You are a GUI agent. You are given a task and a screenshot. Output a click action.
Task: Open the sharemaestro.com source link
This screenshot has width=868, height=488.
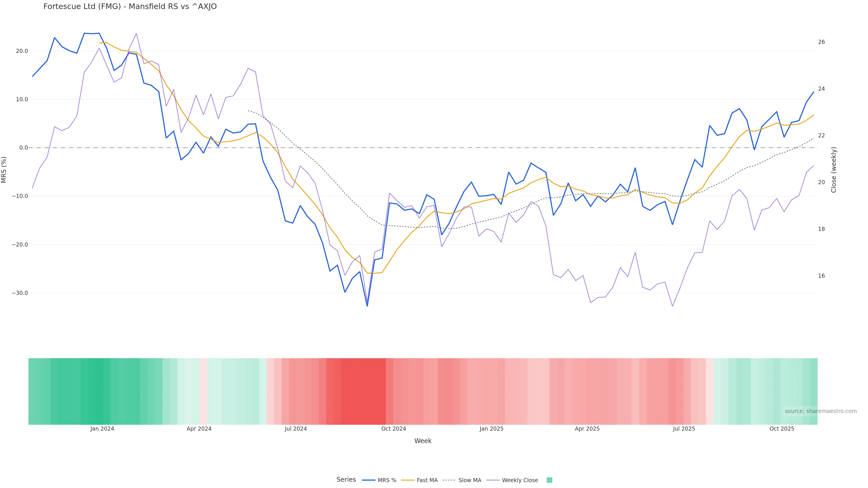pyautogui.click(x=821, y=411)
